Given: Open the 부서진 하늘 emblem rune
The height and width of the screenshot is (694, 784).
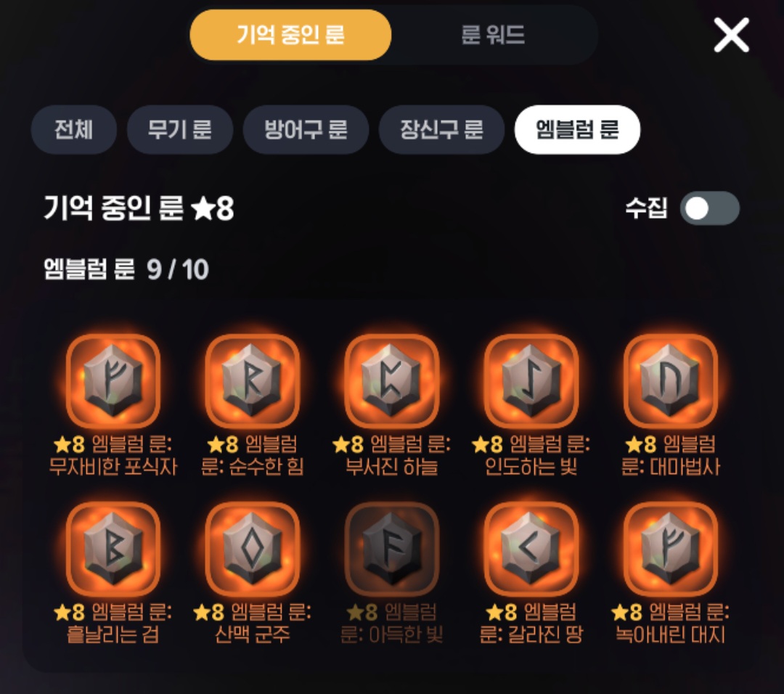Looking at the screenshot, I should pos(392,381).
